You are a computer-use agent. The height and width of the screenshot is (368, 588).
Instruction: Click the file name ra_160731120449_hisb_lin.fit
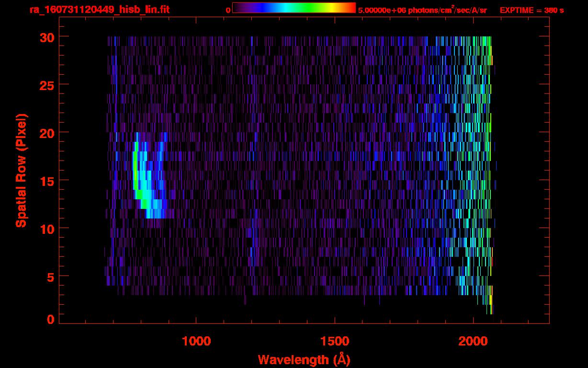click(x=99, y=10)
